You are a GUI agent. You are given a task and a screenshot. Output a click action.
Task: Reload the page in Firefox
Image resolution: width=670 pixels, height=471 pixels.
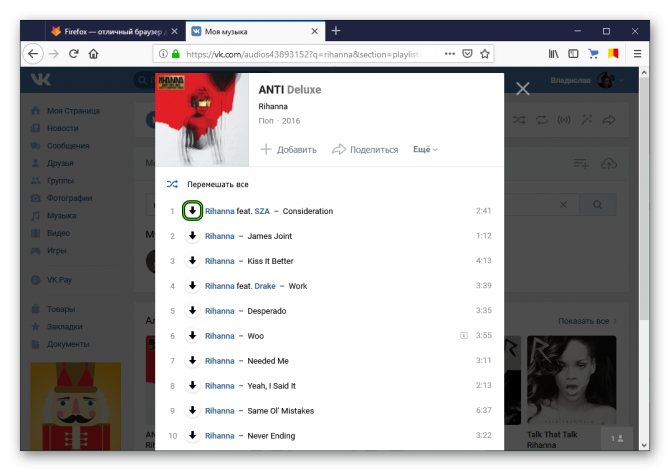(x=73, y=54)
